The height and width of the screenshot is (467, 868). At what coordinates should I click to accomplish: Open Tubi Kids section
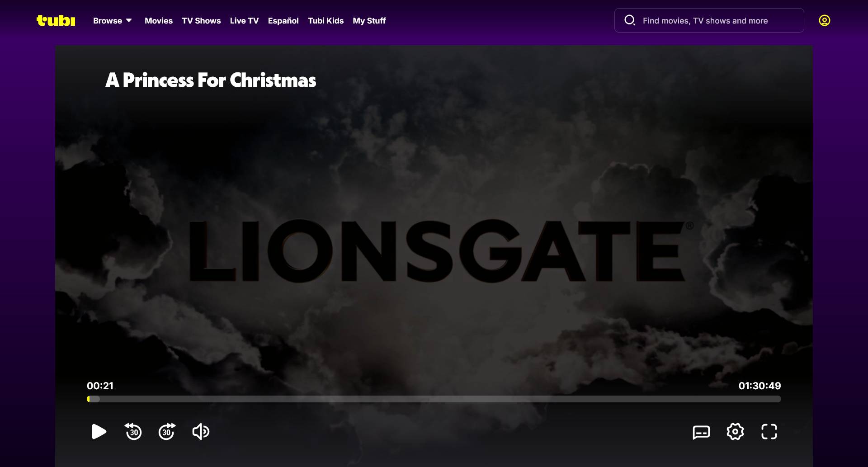coord(325,21)
